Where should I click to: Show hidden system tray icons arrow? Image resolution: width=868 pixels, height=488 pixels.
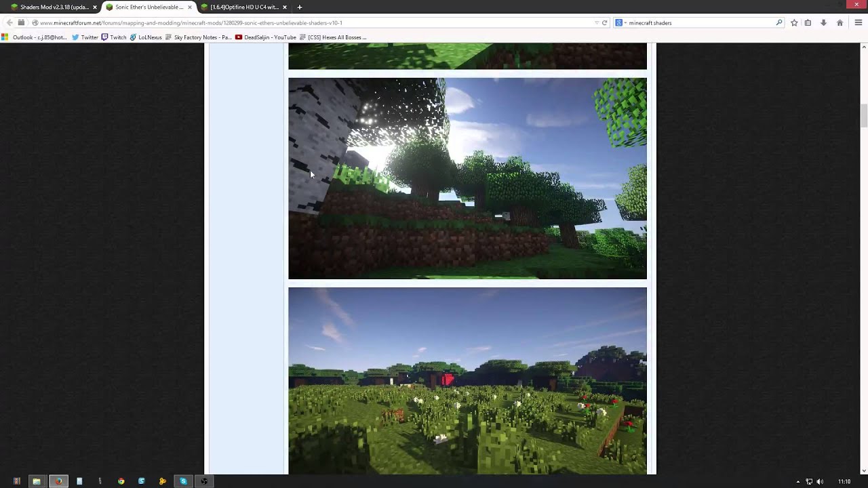(x=797, y=481)
